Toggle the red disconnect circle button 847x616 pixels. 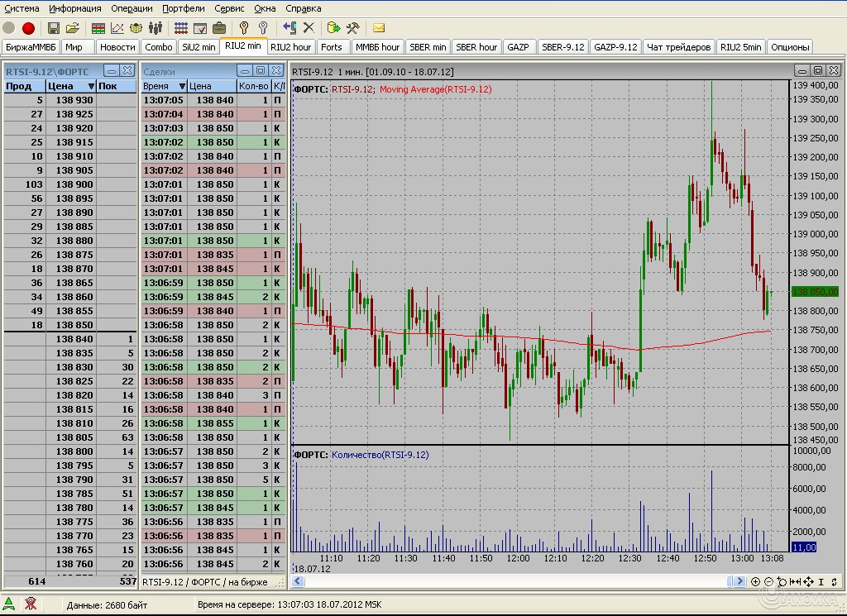click(x=28, y=28)
